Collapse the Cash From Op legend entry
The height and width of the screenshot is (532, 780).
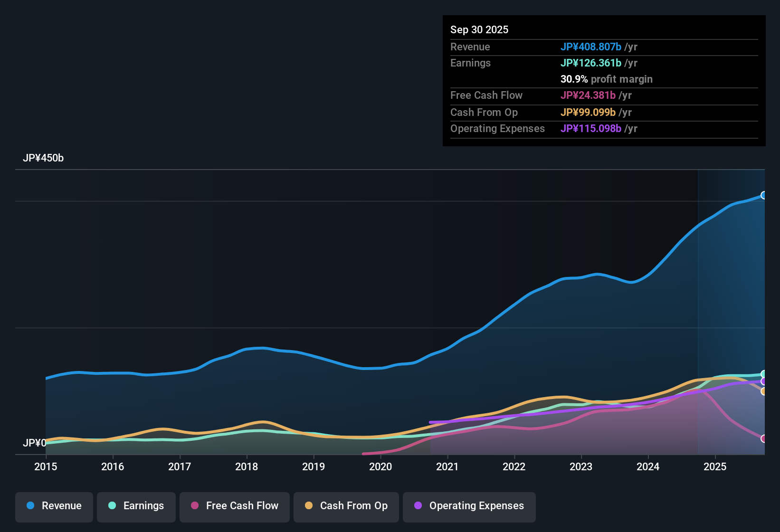pyautogui.click(x=346, y=507)
